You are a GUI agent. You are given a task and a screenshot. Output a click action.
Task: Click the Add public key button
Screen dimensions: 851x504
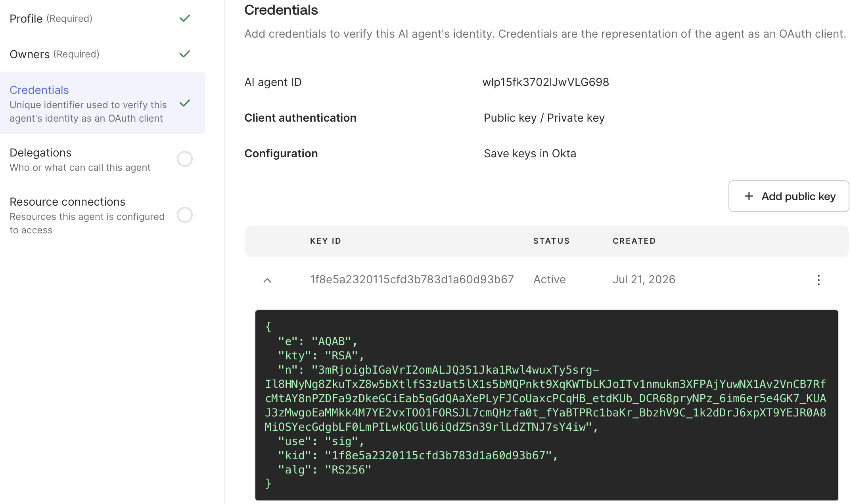coord(788,196)
